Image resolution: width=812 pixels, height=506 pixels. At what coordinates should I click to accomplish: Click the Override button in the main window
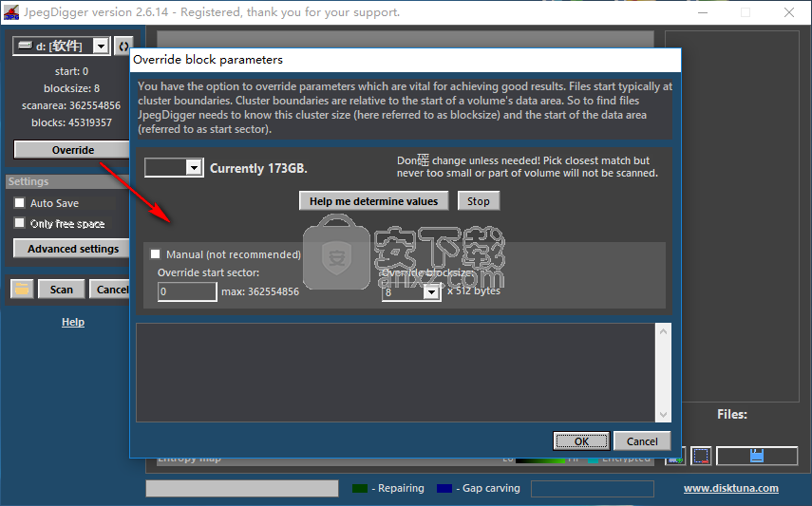coord(72,150)
